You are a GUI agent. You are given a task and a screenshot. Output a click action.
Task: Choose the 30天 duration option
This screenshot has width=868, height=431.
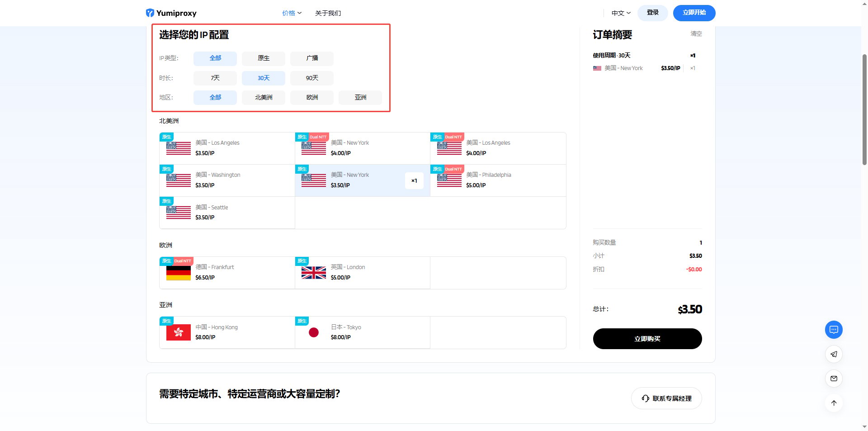pos(264,78)
